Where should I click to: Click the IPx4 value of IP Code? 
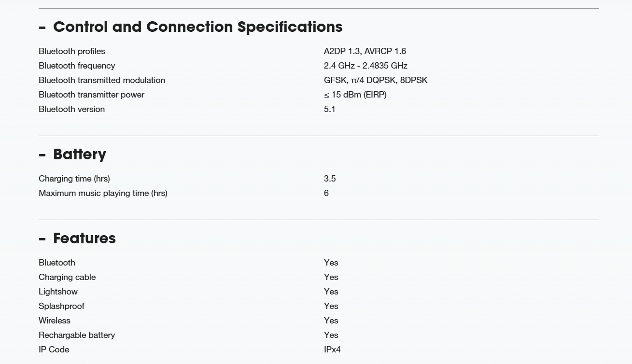pyautogui.click(x=332, y=350)
